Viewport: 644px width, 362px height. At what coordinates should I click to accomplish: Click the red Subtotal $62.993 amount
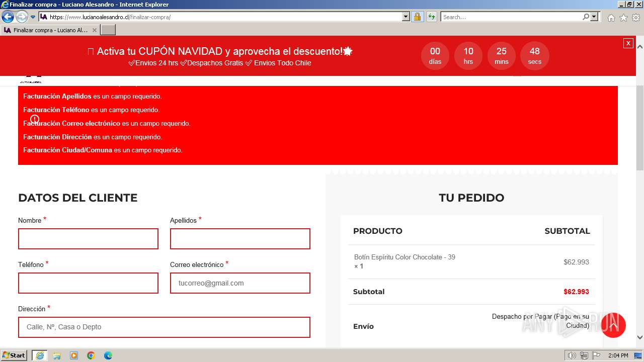576,292
